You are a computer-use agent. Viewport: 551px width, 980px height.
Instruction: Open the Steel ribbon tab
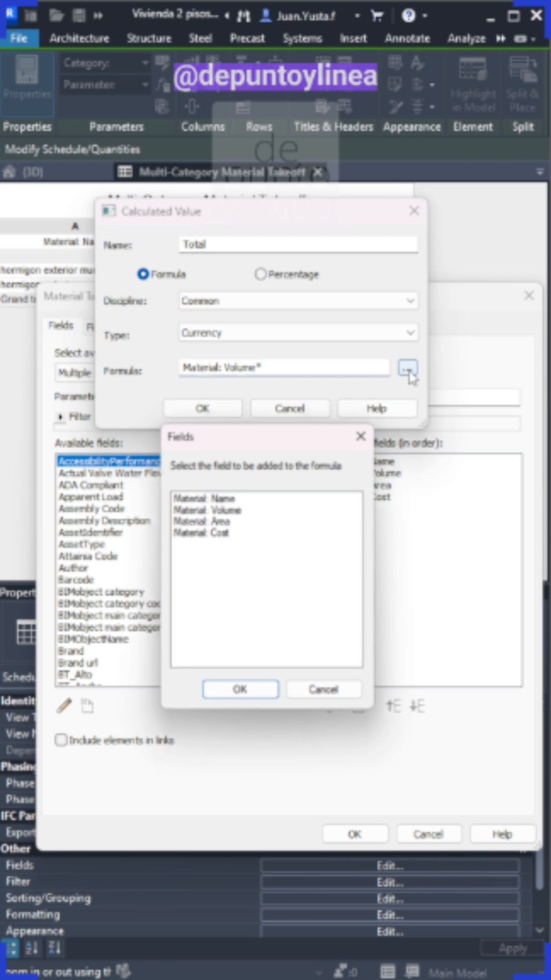(200, 38)
